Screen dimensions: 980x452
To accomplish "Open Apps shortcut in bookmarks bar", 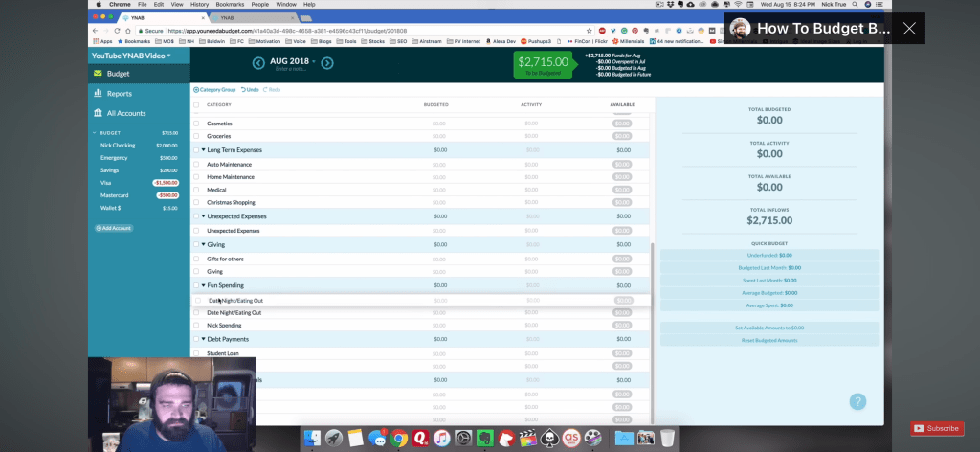I will pyautogui.click(x=102, y=41).
